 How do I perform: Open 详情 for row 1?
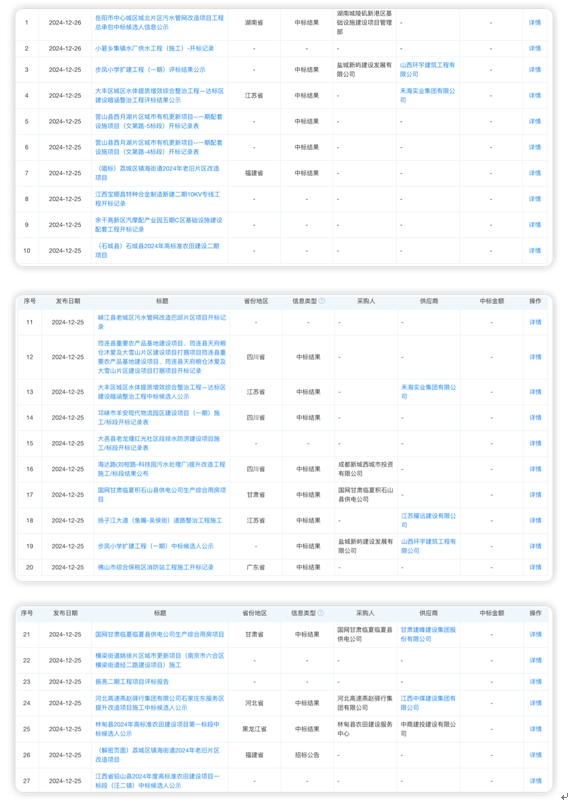(x=535, y=23)
